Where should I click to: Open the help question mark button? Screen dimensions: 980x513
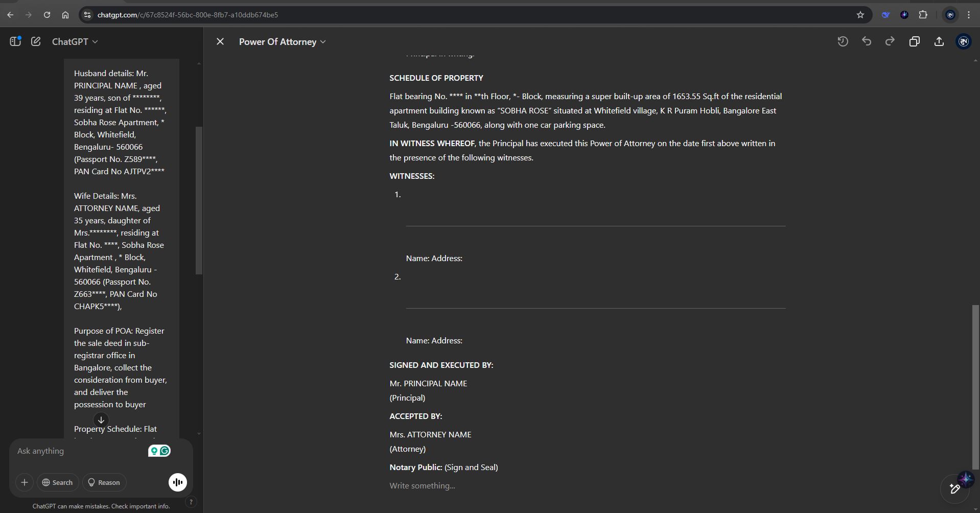191,502
